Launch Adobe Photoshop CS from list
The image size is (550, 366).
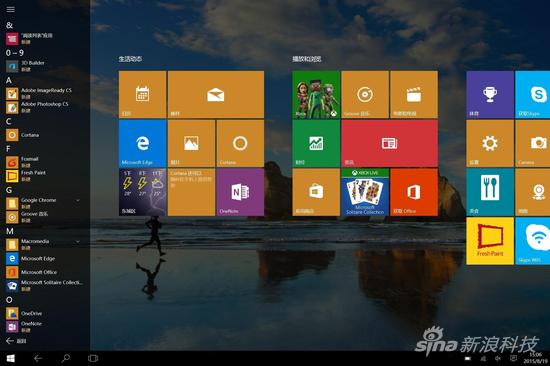click(x=45, y=107)
